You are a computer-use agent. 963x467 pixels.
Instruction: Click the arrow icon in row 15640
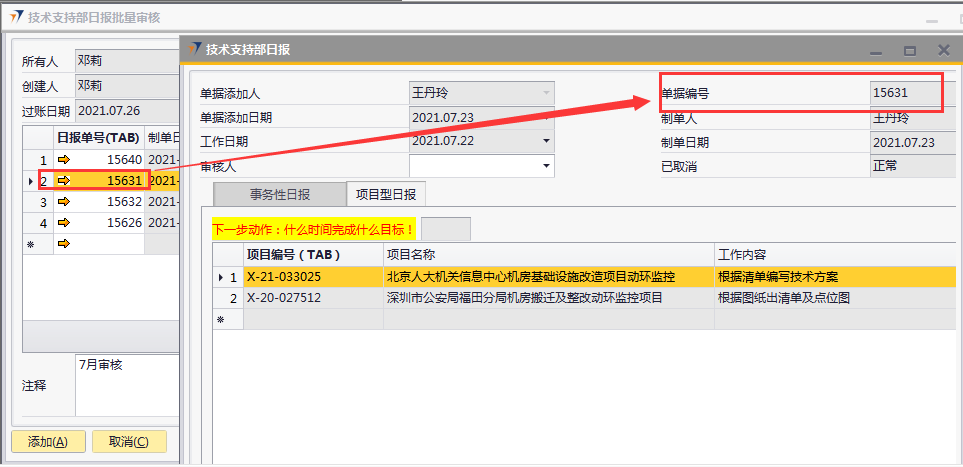pyautogui.click(x=64, y=159)
